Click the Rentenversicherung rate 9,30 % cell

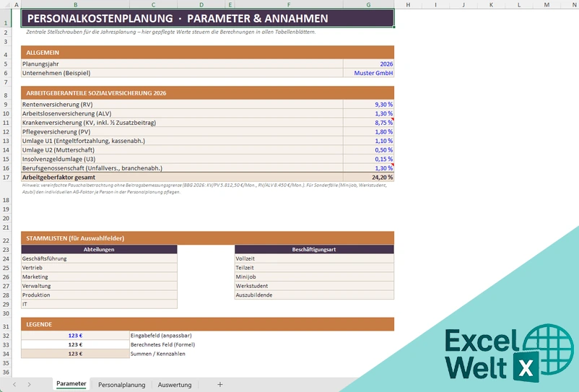pyautogui.click(x=368, y=105)
